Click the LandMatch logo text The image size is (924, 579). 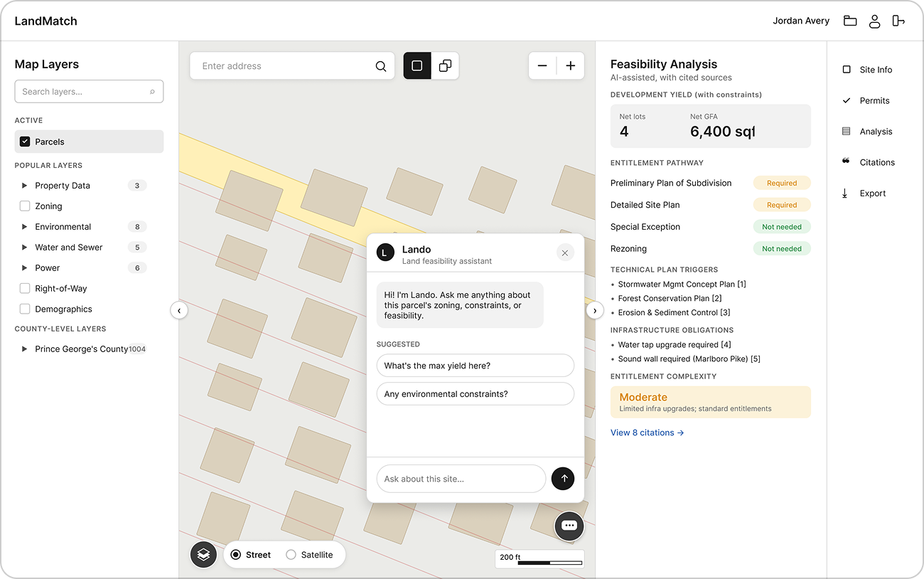pos(45,21)
